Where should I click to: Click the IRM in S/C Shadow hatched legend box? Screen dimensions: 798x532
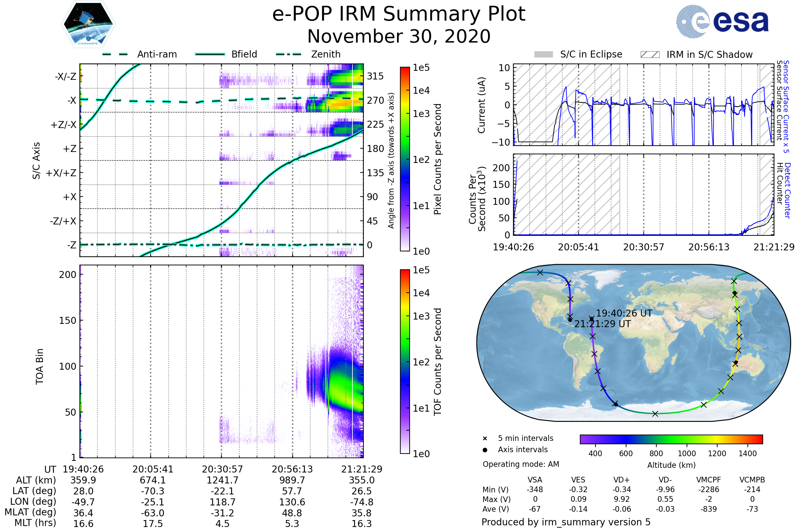(x=650, y=55)
